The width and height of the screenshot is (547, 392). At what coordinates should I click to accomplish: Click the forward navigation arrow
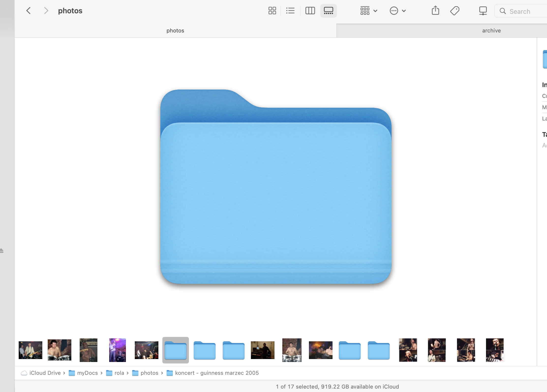pyautogui.click(x=46, y=10)
